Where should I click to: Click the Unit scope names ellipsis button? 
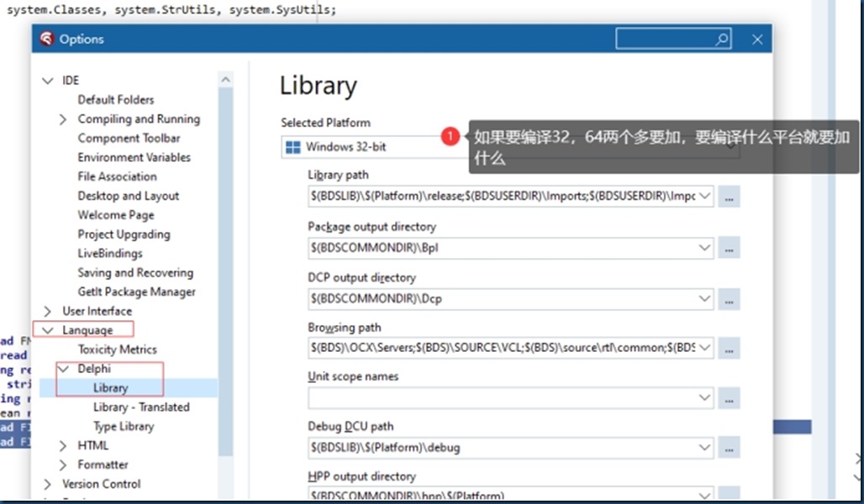729,398
